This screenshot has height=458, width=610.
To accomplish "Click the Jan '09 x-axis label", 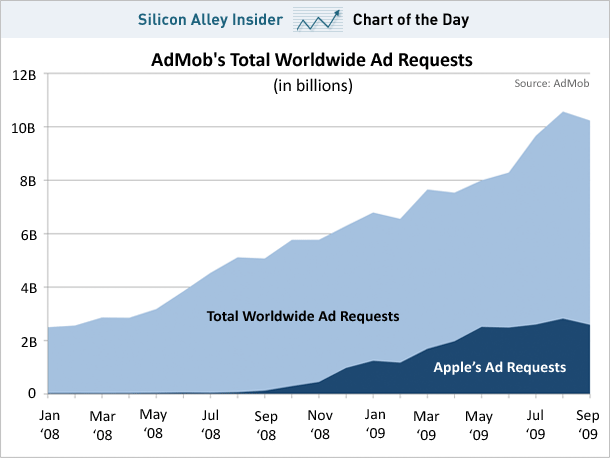I will click(x=375, y=424).
